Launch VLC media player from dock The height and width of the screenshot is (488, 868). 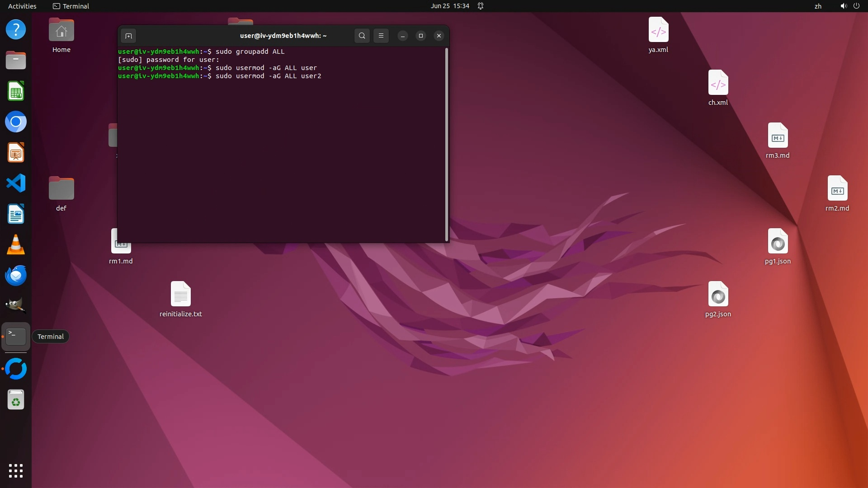pos(16,245)
